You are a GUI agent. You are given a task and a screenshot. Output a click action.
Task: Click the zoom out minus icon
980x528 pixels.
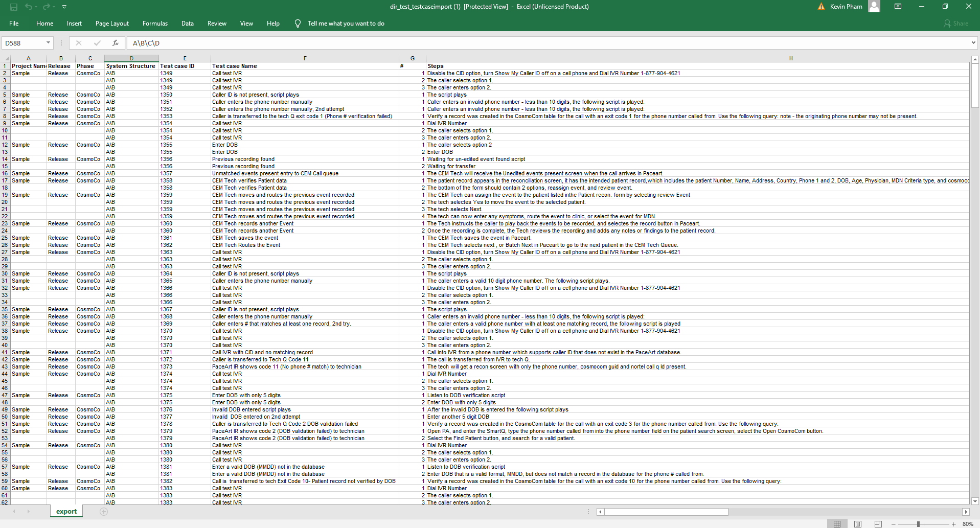[x=894, y=524]
